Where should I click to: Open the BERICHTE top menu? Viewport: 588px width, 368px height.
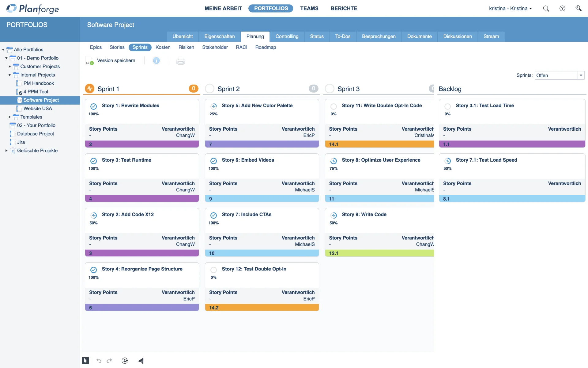pyautogui.click(x=344, y=9)
